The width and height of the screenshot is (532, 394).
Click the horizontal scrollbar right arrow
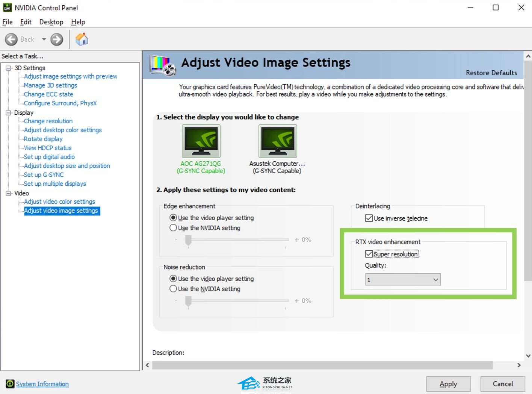pos(519,365)
